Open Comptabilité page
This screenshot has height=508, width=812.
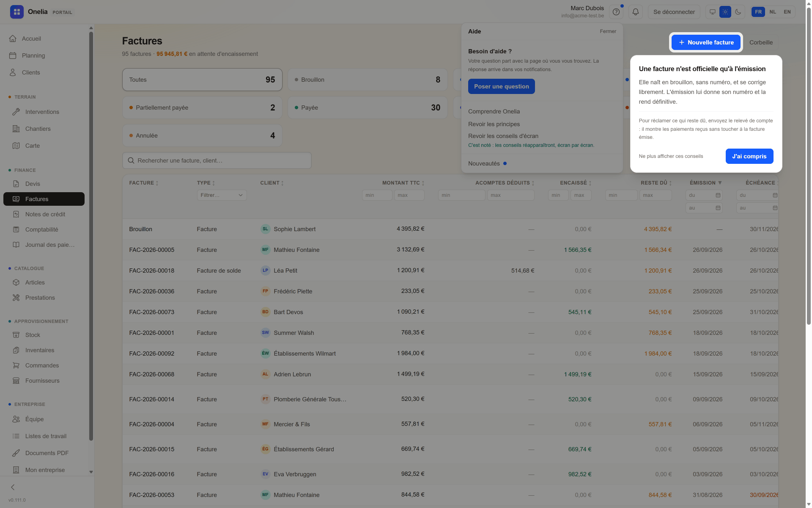point(44,229)
